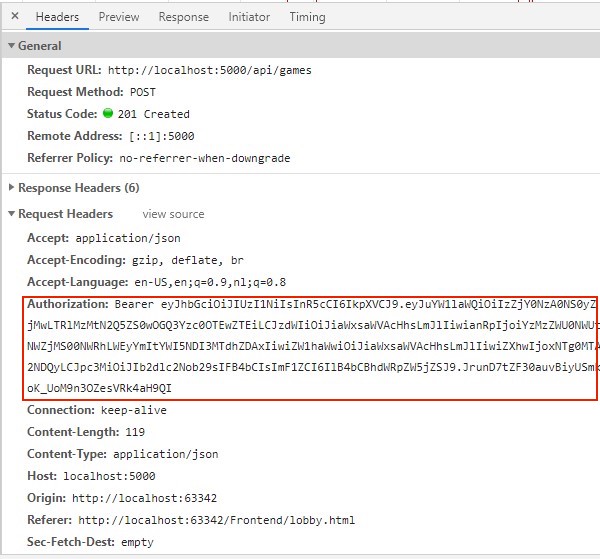Click the Accept-Encoding header name
The image size is (600, 559).
coord(77,260)
